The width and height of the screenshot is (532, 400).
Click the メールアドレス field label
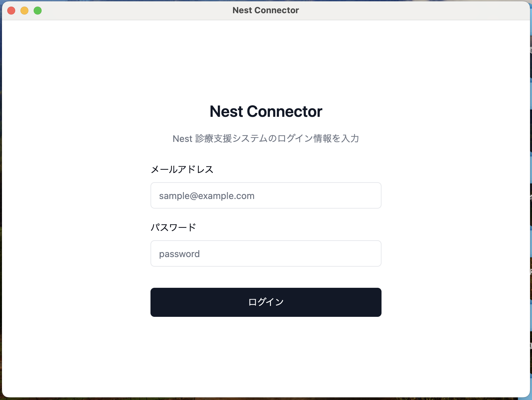pyautogui.click(x=182, y=170)
